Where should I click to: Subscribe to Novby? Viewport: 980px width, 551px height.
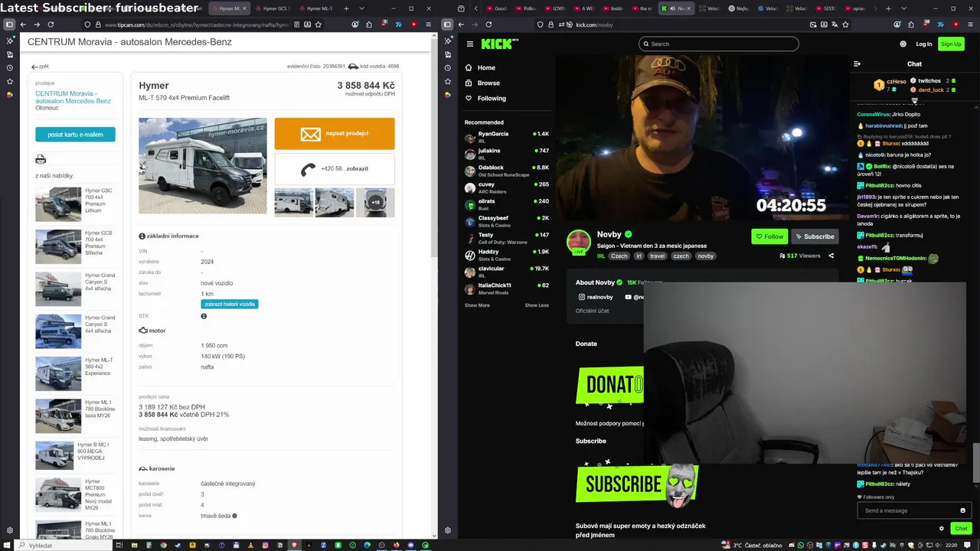pos(814,236)
